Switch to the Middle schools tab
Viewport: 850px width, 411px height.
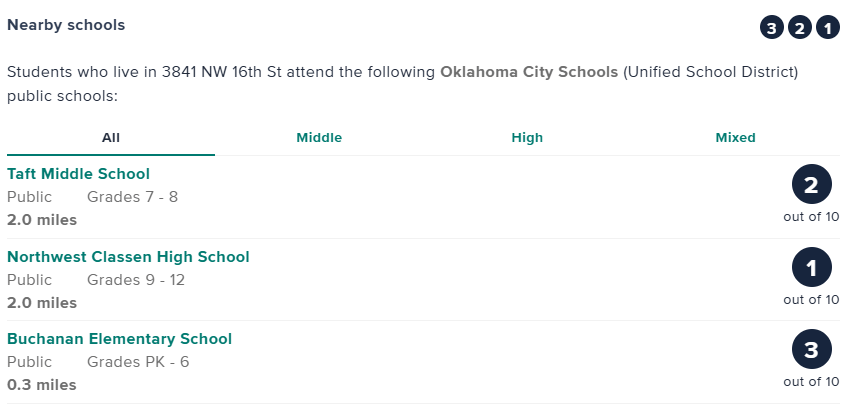(x=319, y=138)
